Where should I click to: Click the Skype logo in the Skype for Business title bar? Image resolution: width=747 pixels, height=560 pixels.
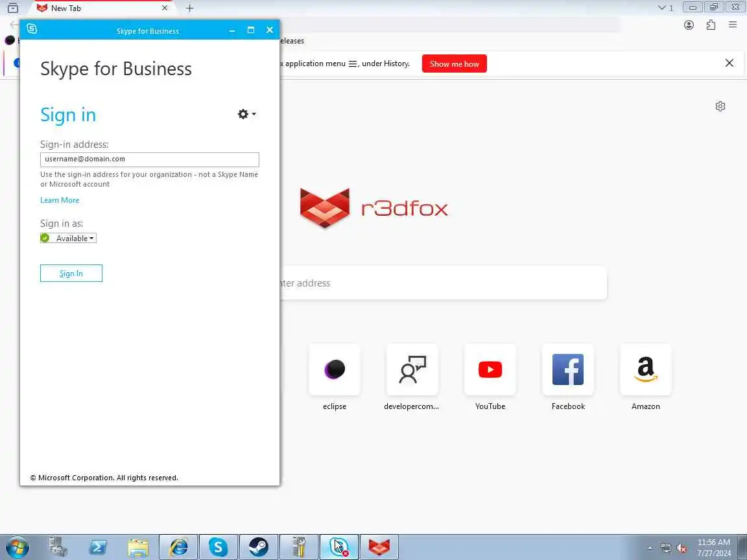pos(32,29)
